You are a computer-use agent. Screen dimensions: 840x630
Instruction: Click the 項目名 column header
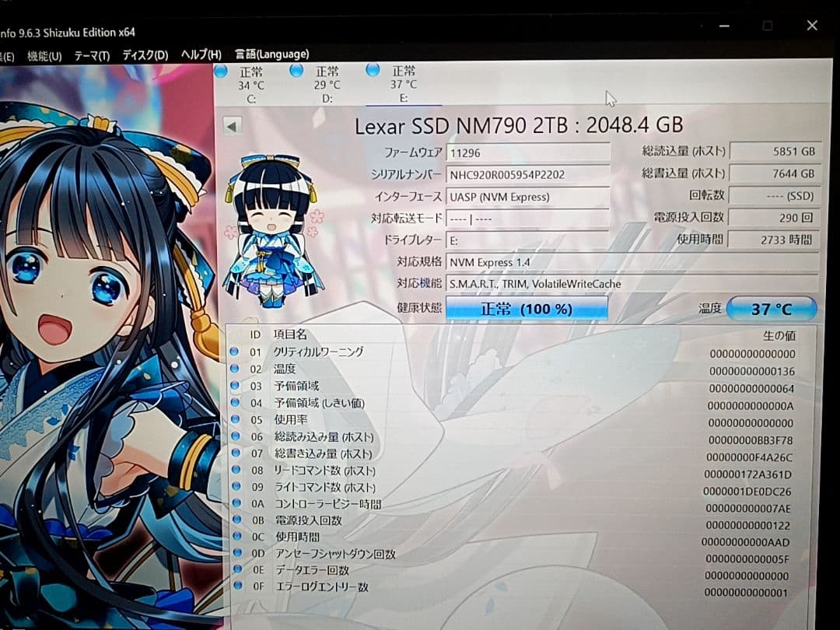(x=290, y=334)
